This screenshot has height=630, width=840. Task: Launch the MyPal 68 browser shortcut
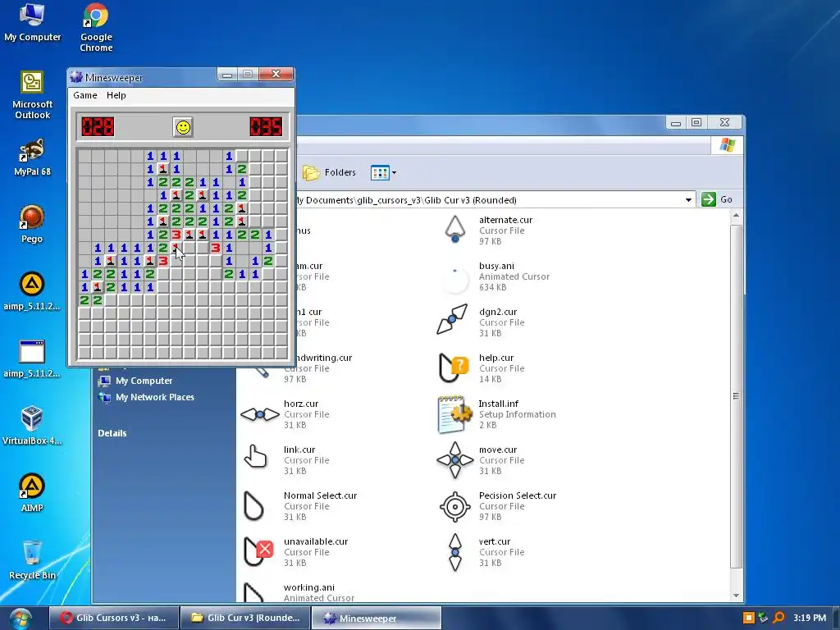[32, 157]
